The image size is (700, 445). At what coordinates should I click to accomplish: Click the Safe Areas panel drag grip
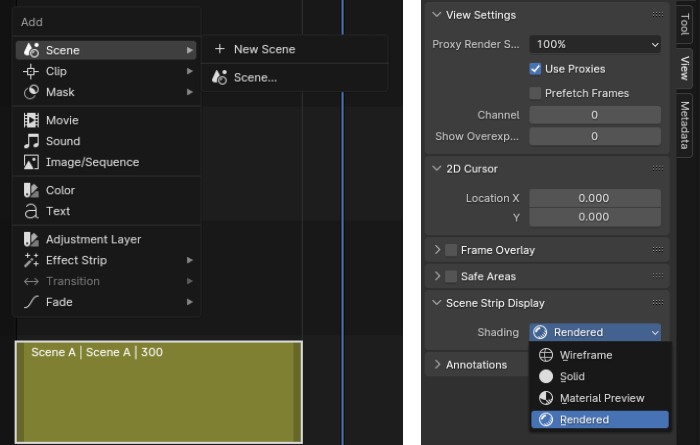(658, 276)
